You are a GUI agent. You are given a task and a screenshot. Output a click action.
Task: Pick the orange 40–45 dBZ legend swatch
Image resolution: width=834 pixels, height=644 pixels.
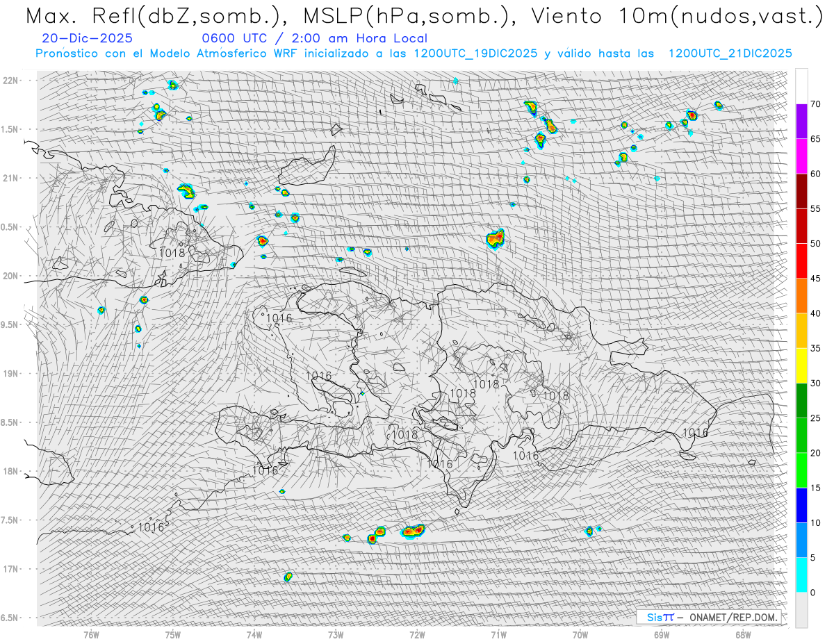(801, 296)
